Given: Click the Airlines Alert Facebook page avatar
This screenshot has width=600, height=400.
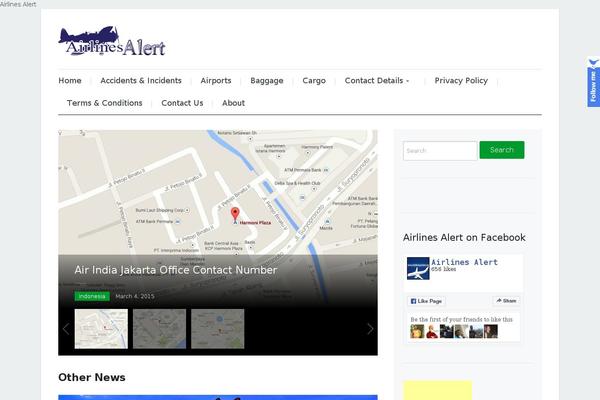Looking at the screenshot, I should pyautogui.click(x=418, y=268).
